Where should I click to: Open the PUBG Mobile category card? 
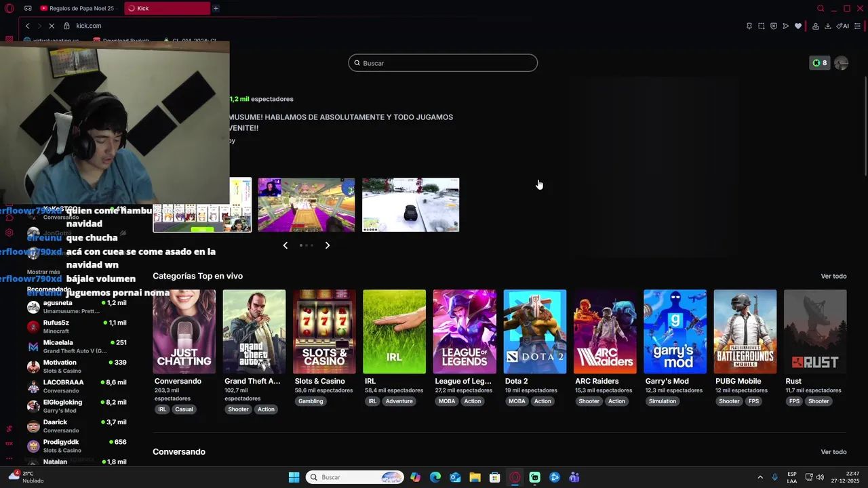tap(745, 331)
